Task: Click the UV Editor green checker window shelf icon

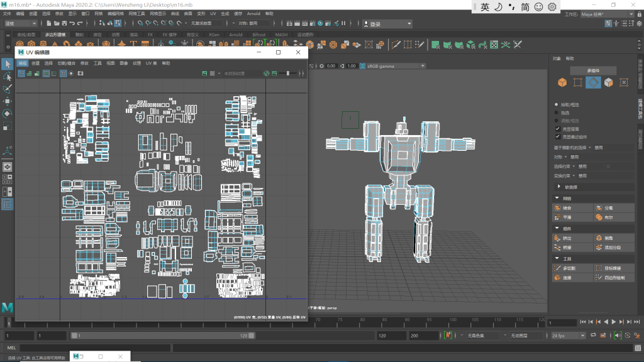Action: [x=494, y=45]
